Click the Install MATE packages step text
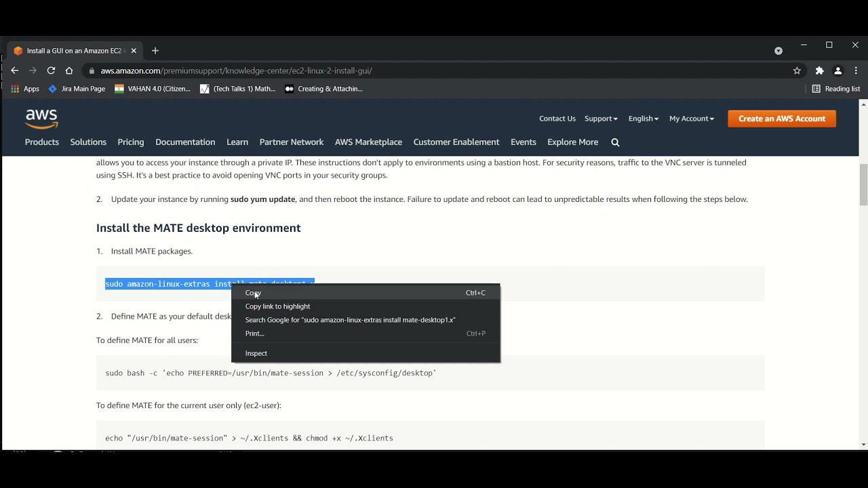This screenshot has width=868, height=488. [152, 251]
